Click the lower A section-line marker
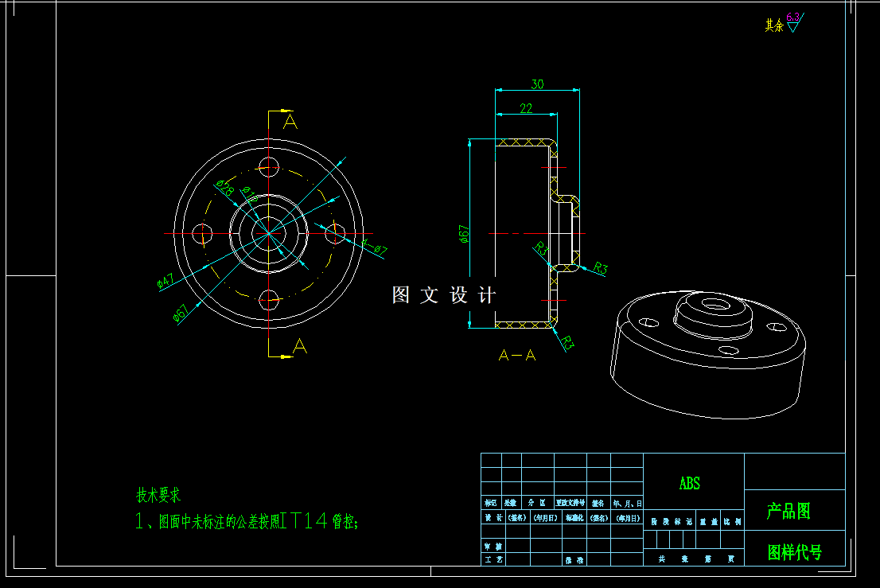Screen dimensions: 880x588 (x=300, y=345)
